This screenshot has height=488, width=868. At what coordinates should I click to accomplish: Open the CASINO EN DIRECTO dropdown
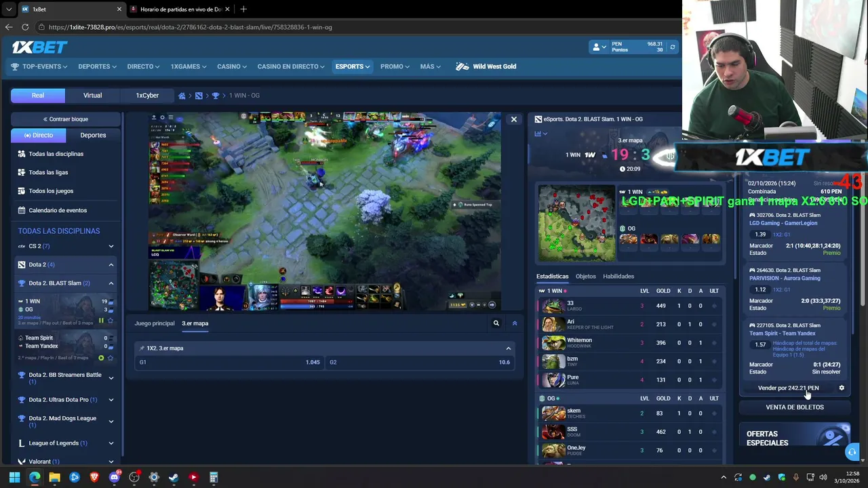(291, 66)
